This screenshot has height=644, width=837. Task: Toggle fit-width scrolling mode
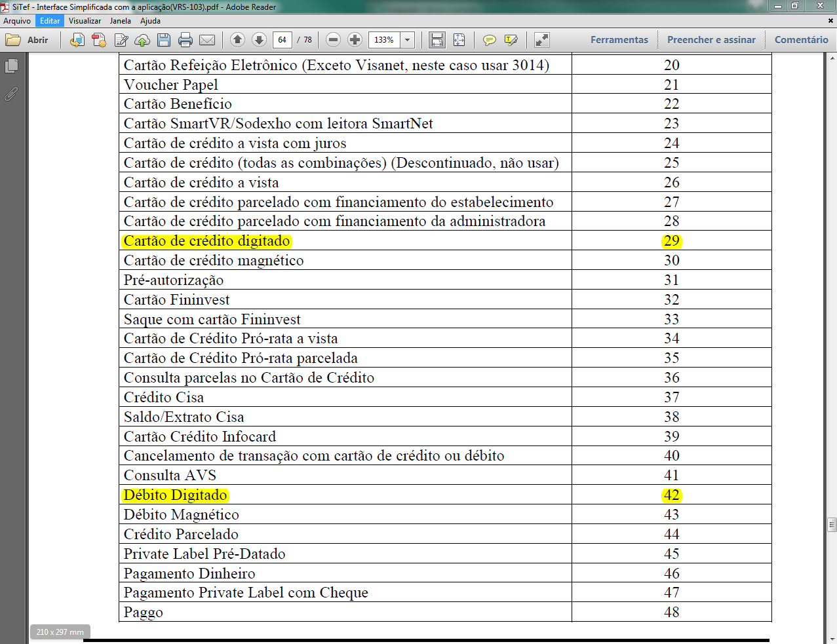[437, 40]
